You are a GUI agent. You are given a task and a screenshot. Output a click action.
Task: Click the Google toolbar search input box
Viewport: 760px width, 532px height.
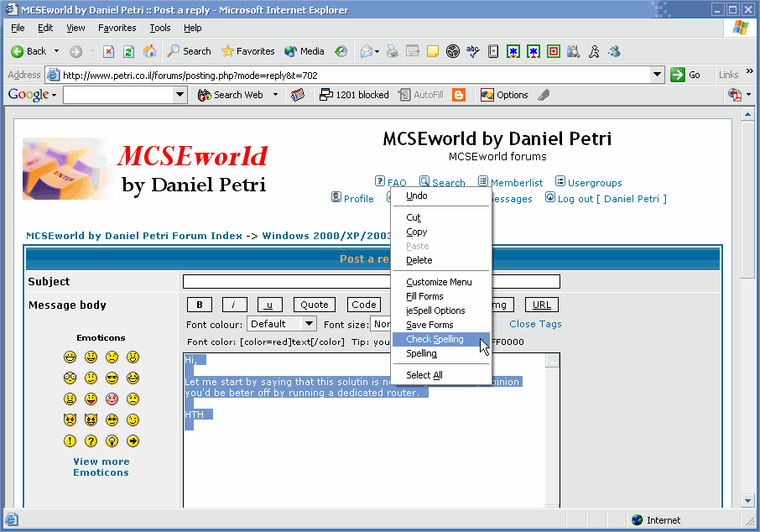(x=119, y=95)
